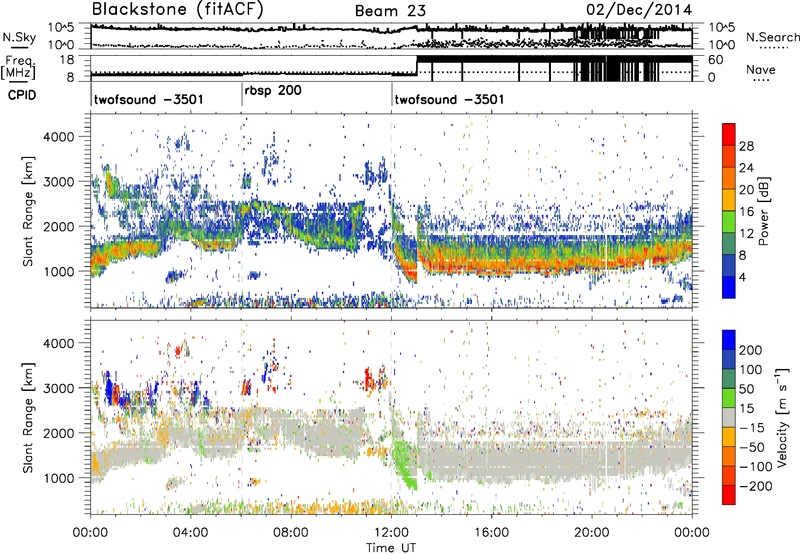Click the 'Slant Range [km]' label of the power panel
The image size is (800, 554).
point(29,211)
